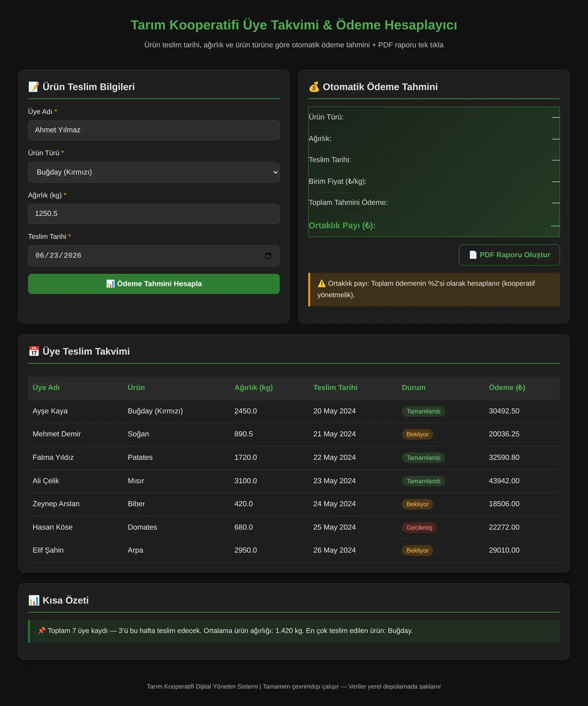Click Bekliyor badge in Mehmet Demir row
588x706 pixels.
pos(417,435)
